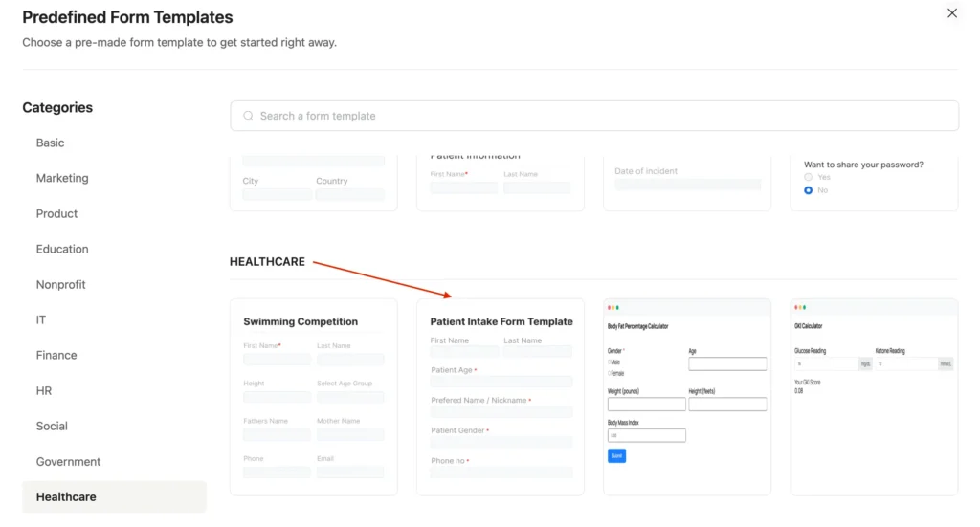Image resolution: width=980 pixels, height=527 pixels.
Task: Open the Marketing category
Action: (62, 178)
